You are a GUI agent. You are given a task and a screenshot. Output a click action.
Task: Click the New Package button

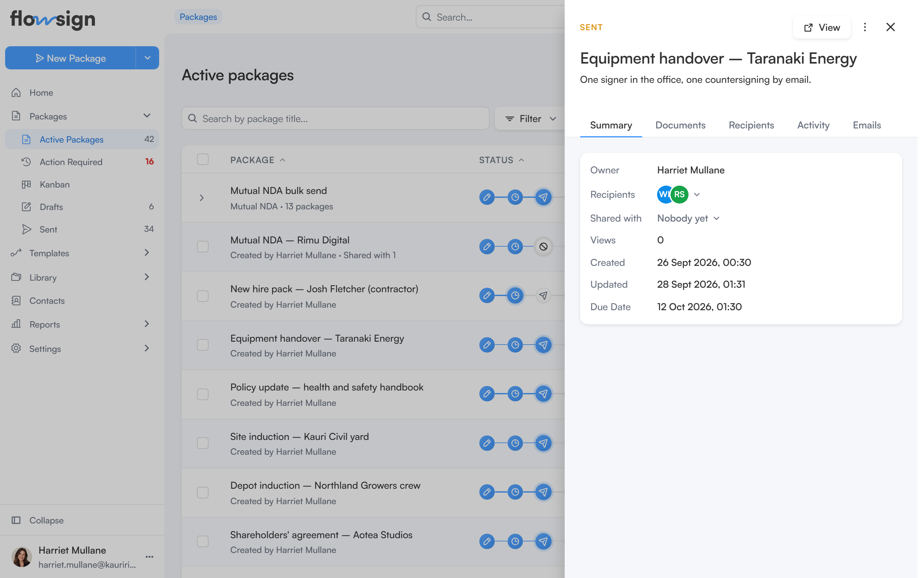coord(71,58)
